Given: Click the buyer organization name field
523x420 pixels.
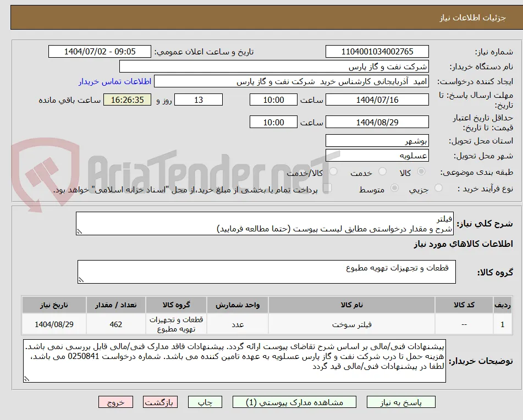Looking at the screenshot, I should [274, 67].
